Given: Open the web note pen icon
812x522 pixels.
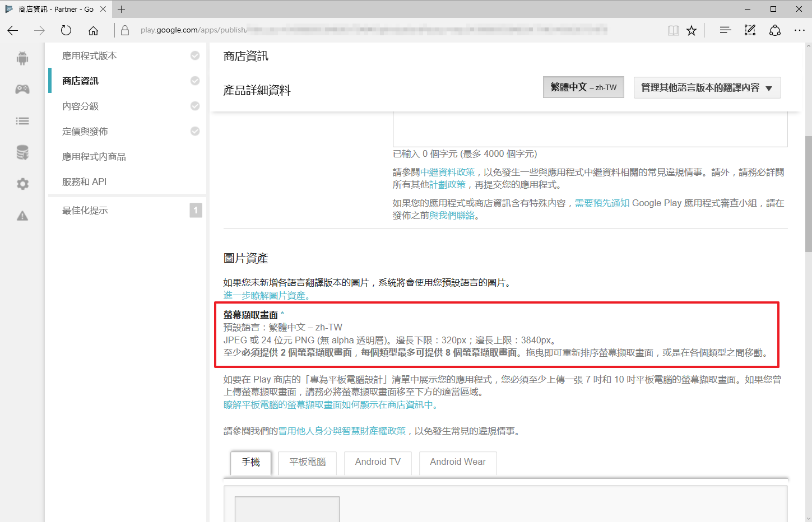Looking at the screenshot, I should [750, 30].
